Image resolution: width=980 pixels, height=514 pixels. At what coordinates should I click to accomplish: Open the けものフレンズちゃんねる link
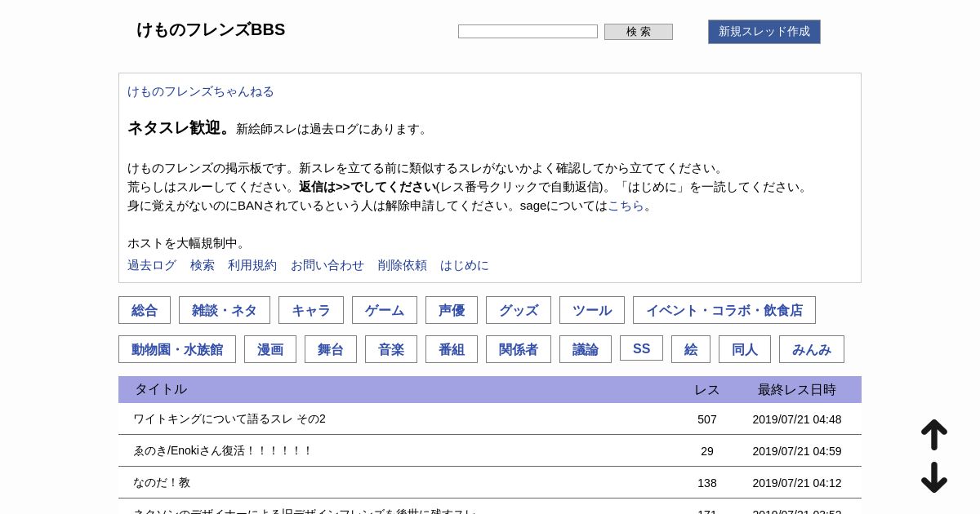201,91
